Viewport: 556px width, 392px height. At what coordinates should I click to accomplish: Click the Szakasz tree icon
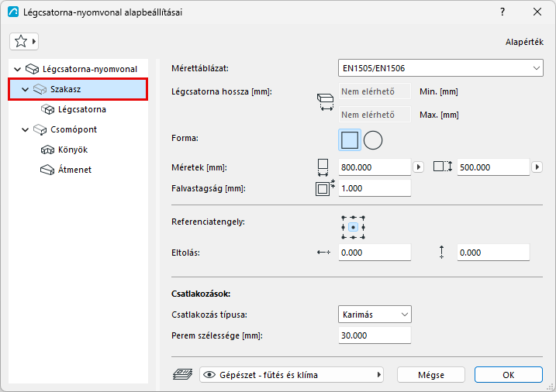pyautogui.click(x=40, y=89)
